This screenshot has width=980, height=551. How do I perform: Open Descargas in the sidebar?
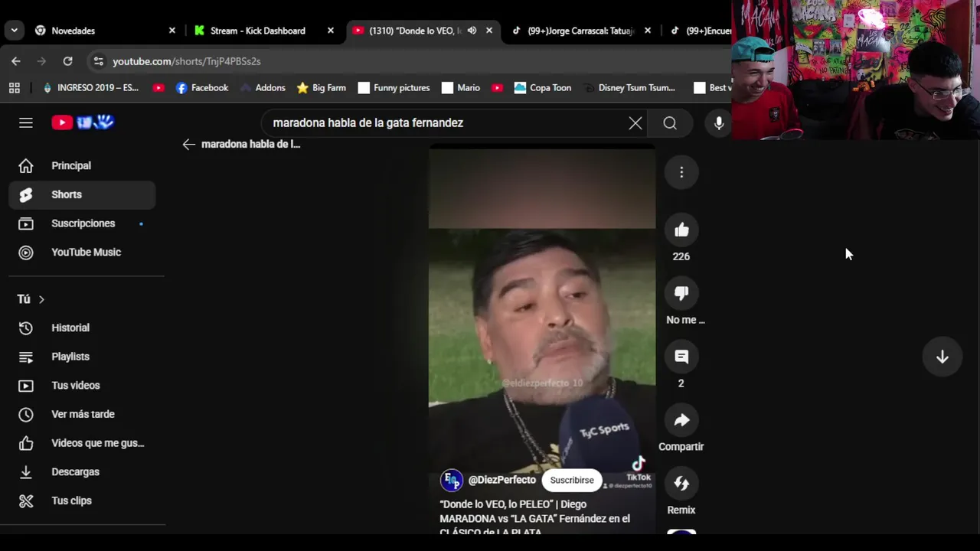(x=83, y=472)
